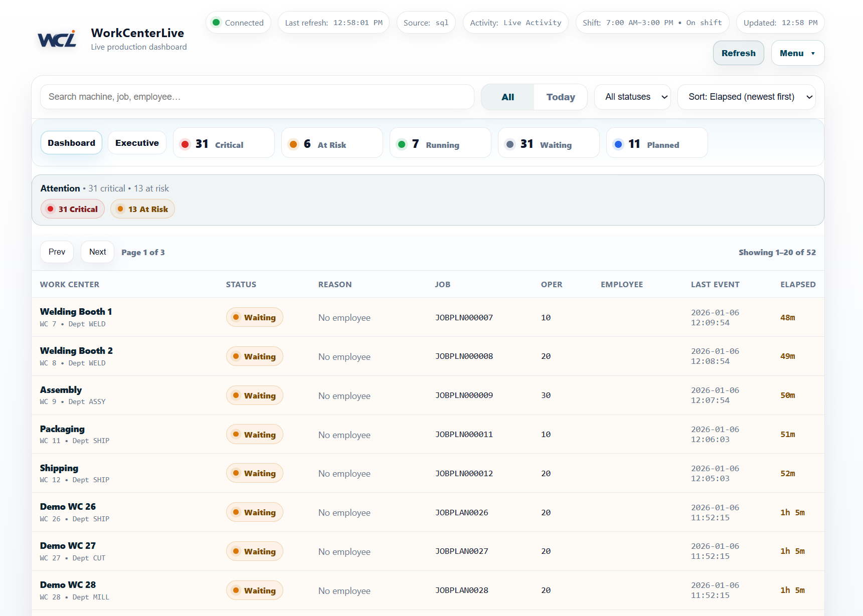Click the WCL logo icon

[x=56, y=39]
